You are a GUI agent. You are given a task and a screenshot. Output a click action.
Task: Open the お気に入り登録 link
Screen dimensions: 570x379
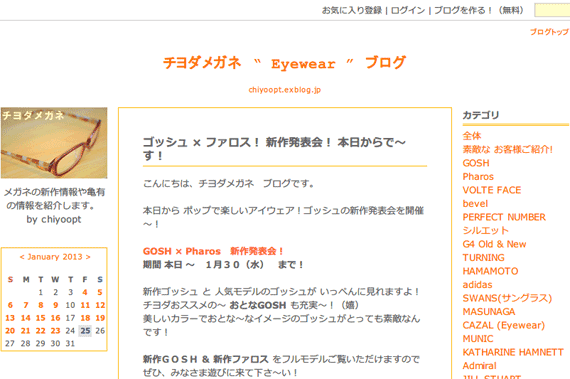pyautogui.click(x=352, y=10)
